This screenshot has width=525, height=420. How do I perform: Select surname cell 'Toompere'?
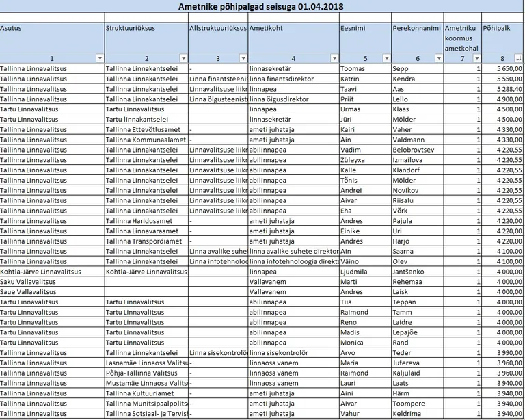click(418, 404)
